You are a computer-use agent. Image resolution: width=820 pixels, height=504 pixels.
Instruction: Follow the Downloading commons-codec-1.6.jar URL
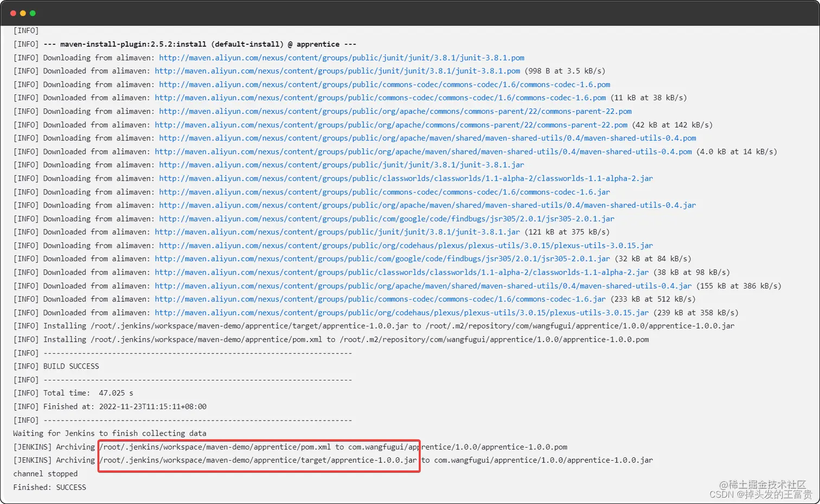(385, 192)
